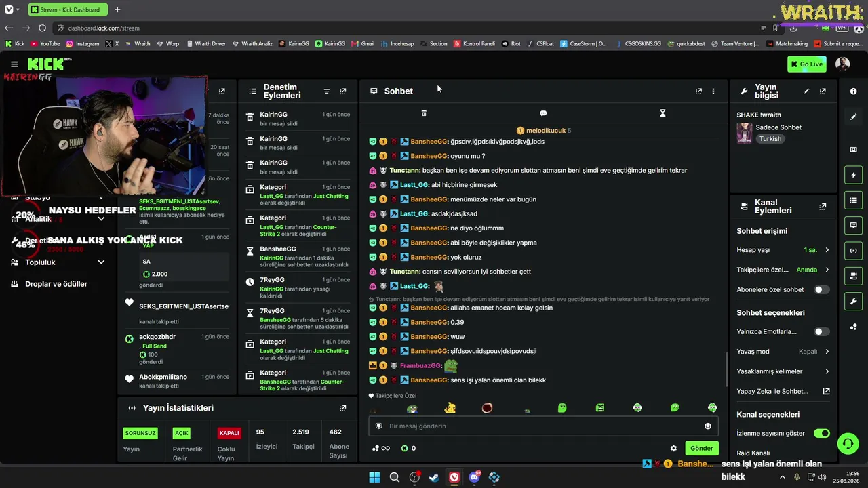This screenshot has width=868, height=488.
Task: Pop out the Yayın bilgisi panel
Action: click(x=823, y=91)
